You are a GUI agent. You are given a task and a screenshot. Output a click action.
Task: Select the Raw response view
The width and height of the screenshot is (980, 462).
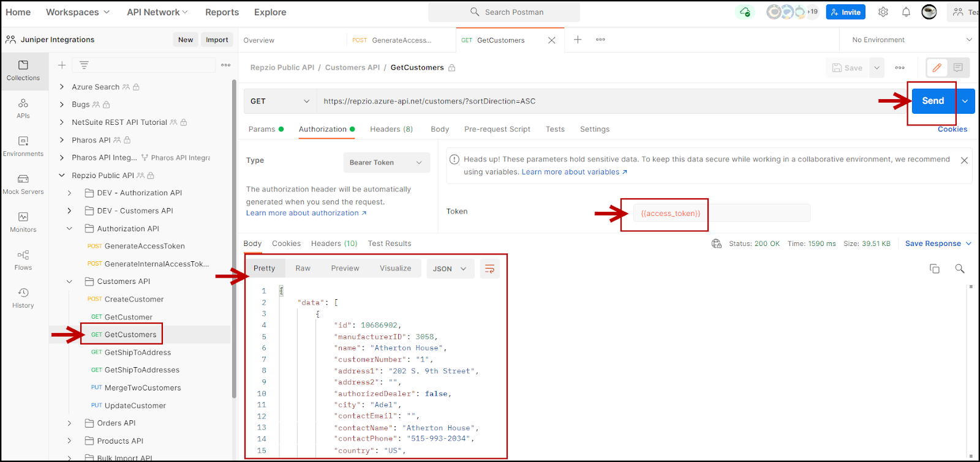[x=303, y=269]
